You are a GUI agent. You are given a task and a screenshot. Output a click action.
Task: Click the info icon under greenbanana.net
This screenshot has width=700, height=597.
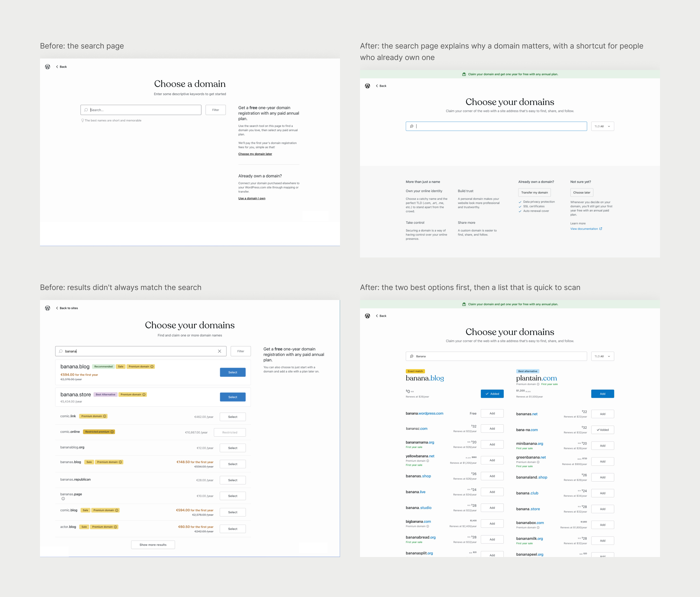pos(538,462)
